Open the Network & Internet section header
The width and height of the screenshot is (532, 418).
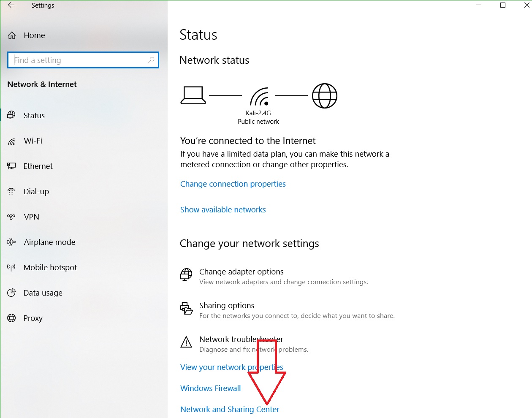42,84
